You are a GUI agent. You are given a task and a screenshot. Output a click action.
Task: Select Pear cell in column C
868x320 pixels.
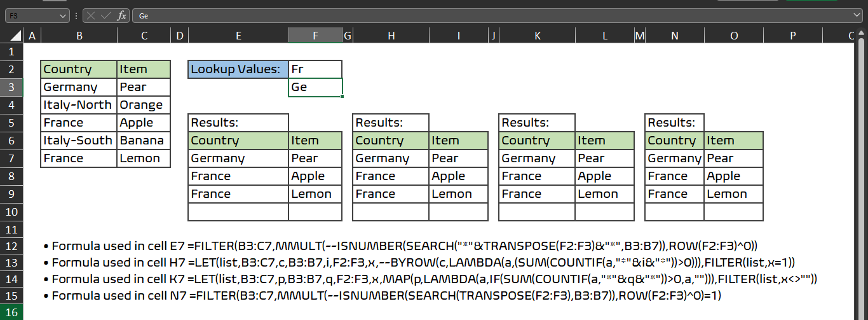pos(144,87)
